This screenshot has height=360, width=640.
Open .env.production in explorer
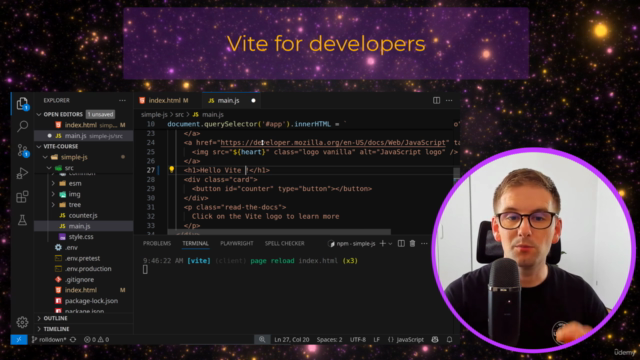(x=84, y=269)
